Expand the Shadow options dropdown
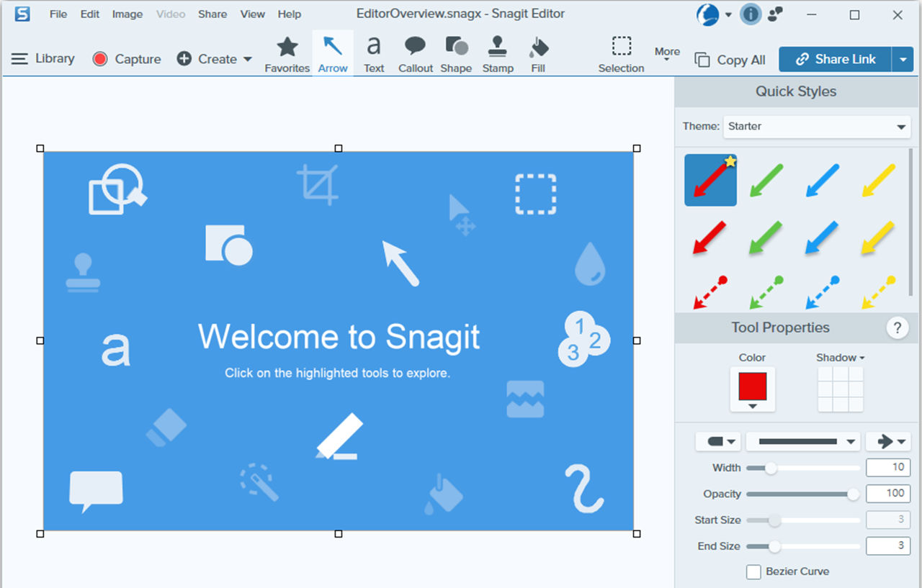Screen dimensions: 922x588 (x=840, y=358)
